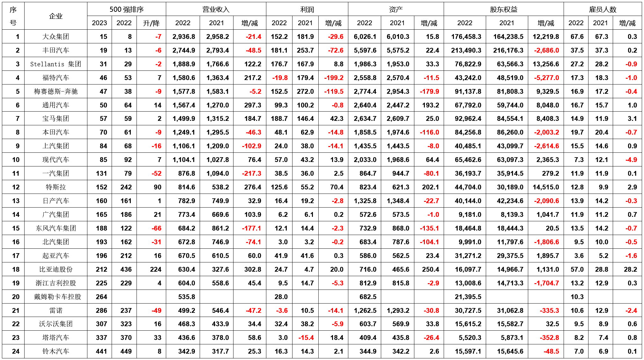Select 铃木汽车 equity change -48.5
This screenshot has width=644, height=360.
tap(551, 351)
